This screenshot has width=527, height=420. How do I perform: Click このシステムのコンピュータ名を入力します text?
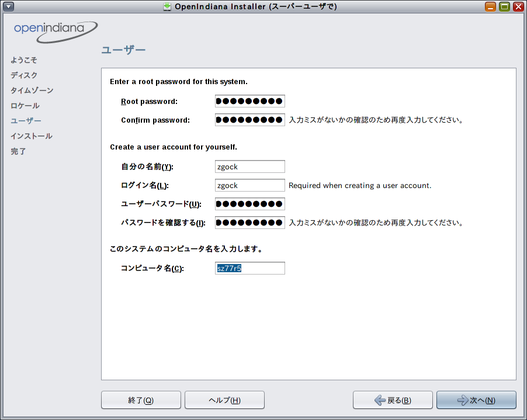186,249
